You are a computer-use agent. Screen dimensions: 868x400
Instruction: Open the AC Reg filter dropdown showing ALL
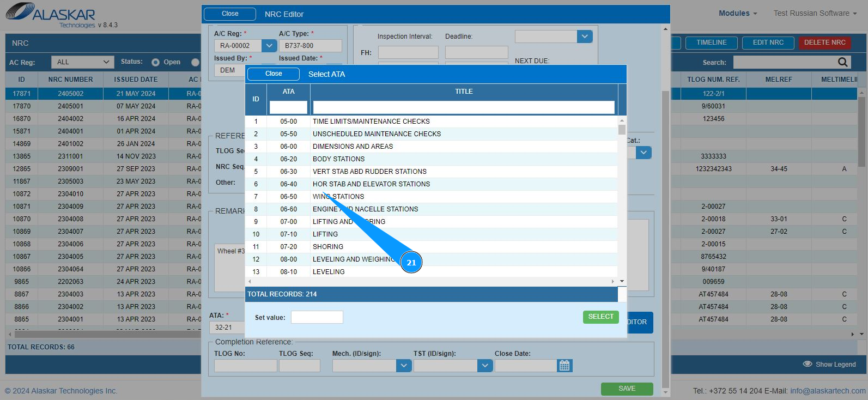pyautogui.click(x=83, y=62)
